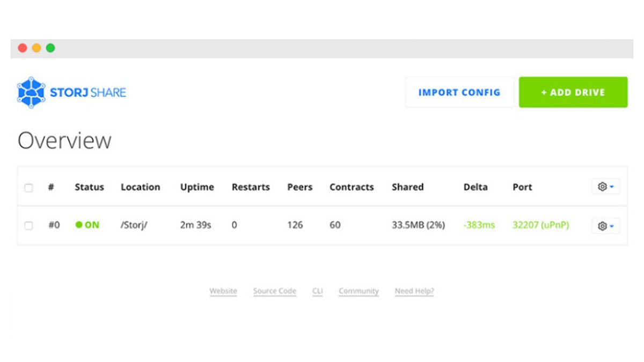Open the settings gear for drive #0

coord(603,225)
